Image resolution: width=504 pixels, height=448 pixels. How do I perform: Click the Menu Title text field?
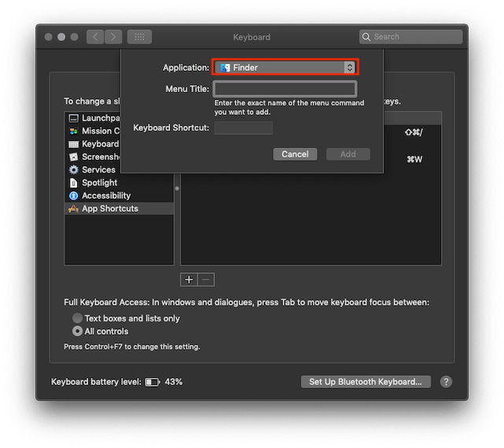285,89
